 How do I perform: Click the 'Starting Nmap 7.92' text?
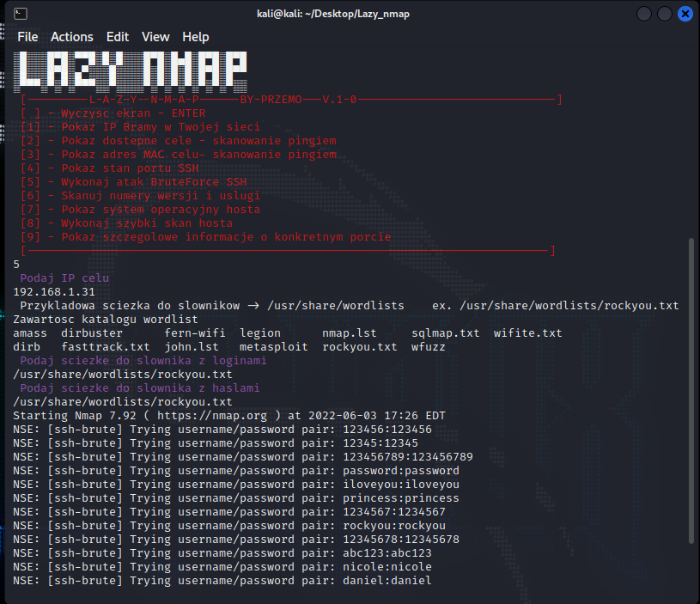pyautogui.click(x=75, y=416)
